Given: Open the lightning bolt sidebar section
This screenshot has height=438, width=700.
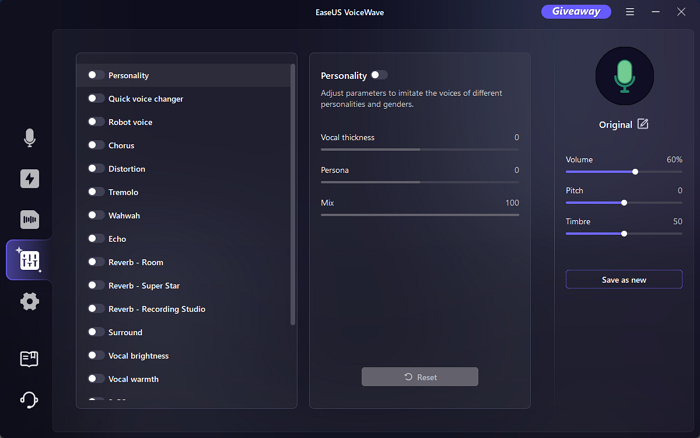Looking at the screenshot, I should coord(29,179).
